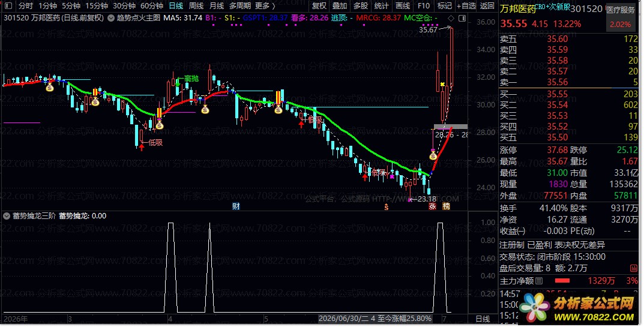Image resolution: width=644 pixels, height=327 pixels.
Task: Click the 高抛 green arrow signal marker
Action: tap(178, 82)
